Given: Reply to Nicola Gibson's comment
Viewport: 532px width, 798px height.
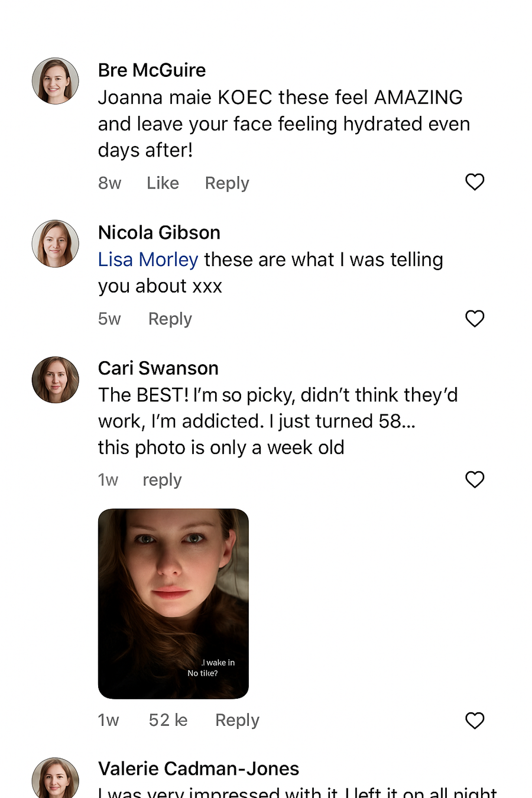Looking at the screenshot, I should point(170,319).
